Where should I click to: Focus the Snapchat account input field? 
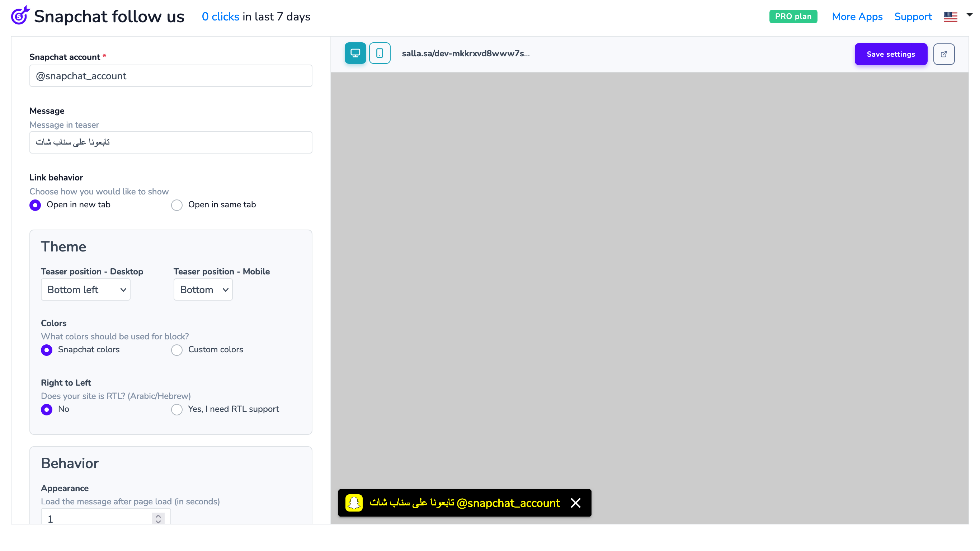point(171,76)
